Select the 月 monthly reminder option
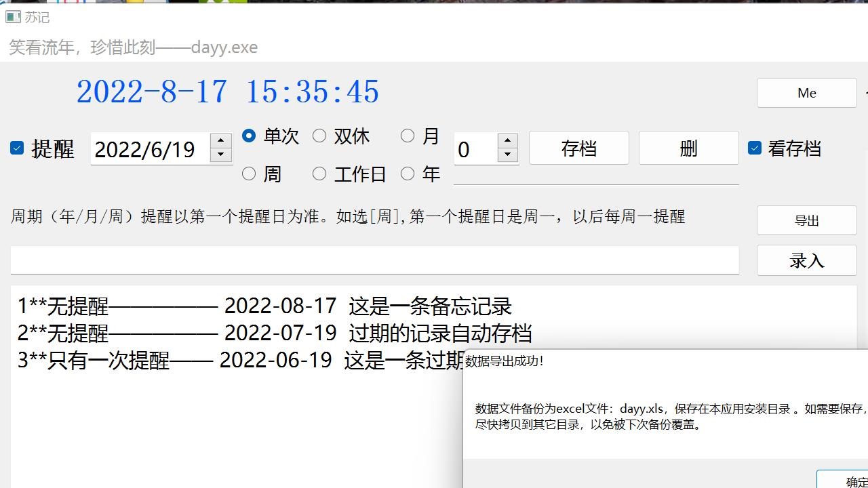This screenshot has width=868, height=488. pos(408,136)
